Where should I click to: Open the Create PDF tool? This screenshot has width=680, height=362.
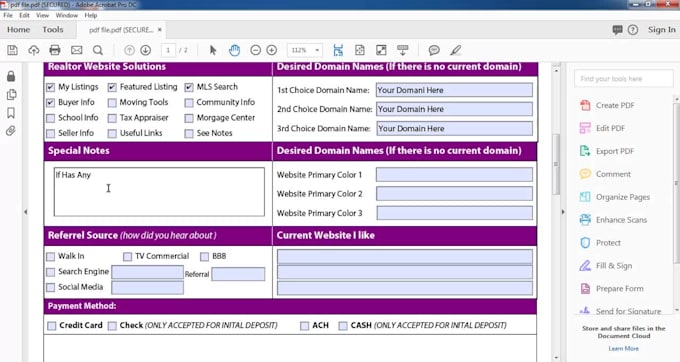[607, 105]
